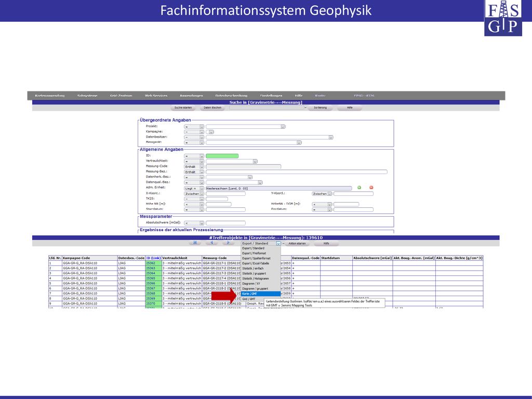Click the 'ID (Link)' column header
This screenshot has height=399, width=532.
(153, 258)
